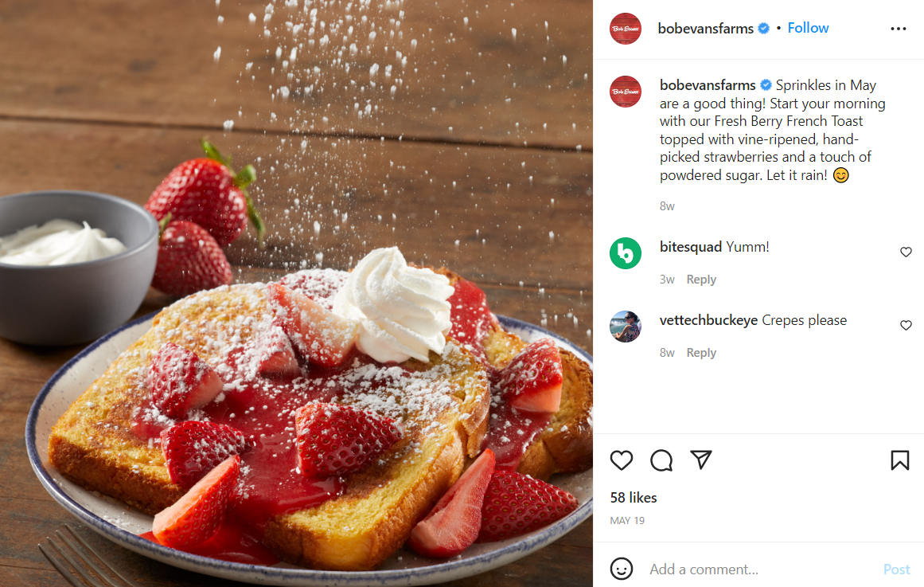Open comments via speech bubble icon
Viewport: 924px width, 587px height.
661,460
